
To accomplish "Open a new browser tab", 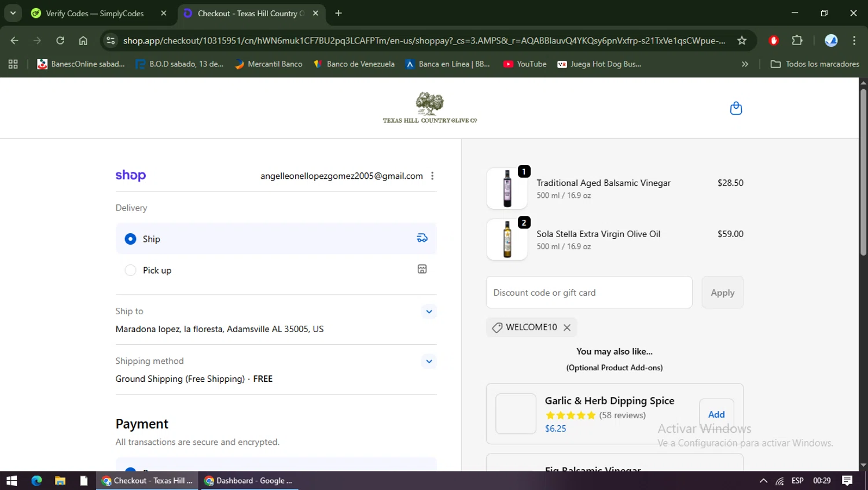I will point(339,13).
